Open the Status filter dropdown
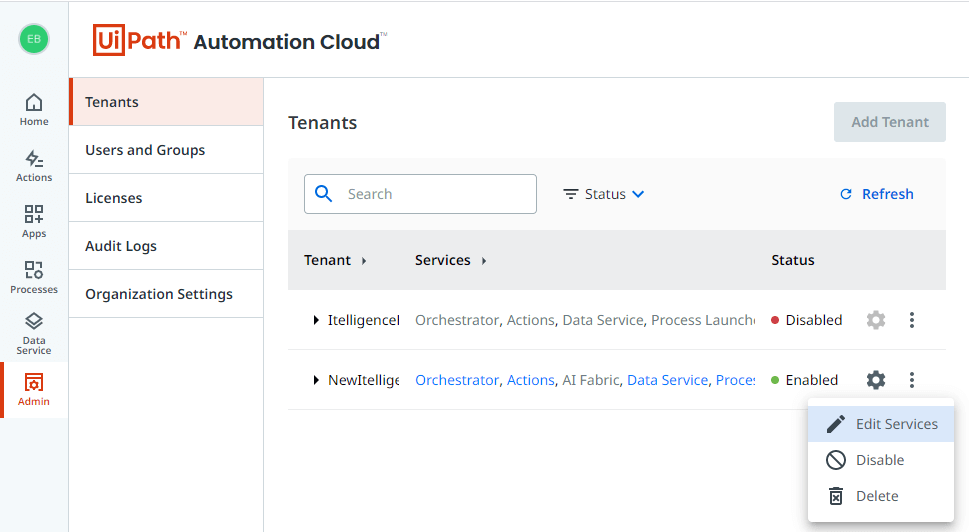The image size is (969, 532). 604,194
